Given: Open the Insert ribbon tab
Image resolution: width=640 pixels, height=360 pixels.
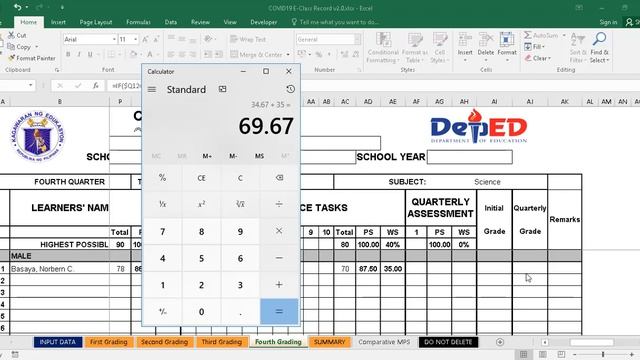Looking at the screenshot, I should point(58,22).
